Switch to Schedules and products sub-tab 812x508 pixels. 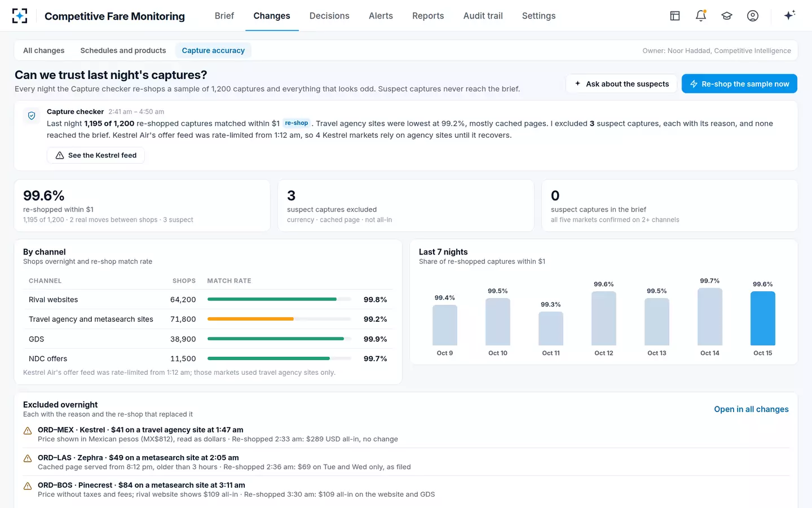(123, 51)
